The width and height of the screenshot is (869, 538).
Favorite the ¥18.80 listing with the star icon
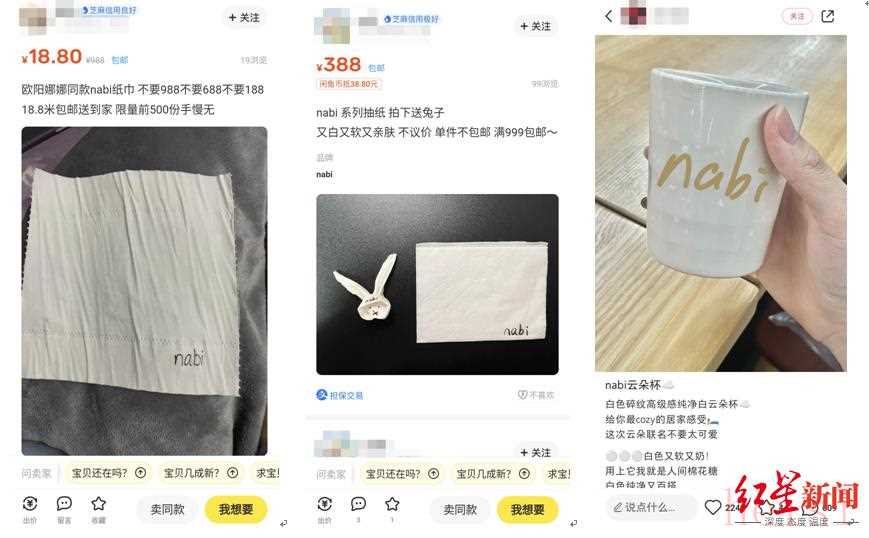pos(99,504)
